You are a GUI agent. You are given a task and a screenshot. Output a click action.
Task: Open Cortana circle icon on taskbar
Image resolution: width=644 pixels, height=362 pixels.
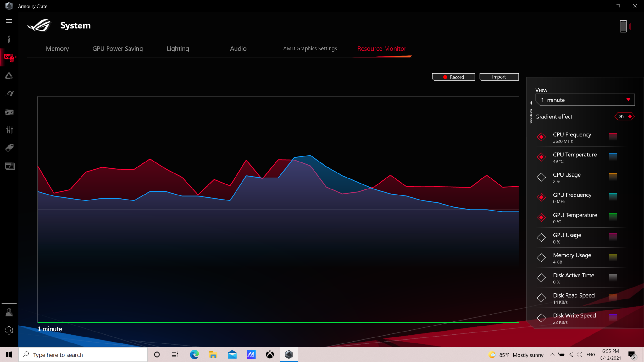point(157,354)
